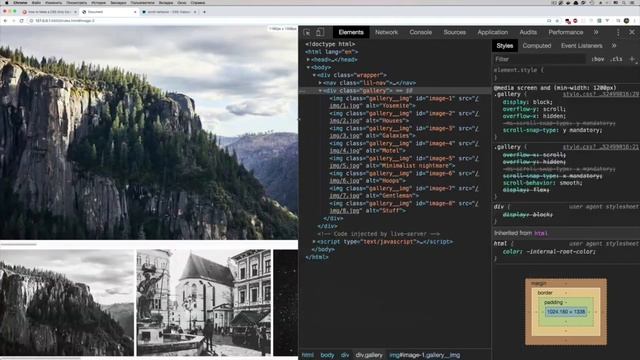Bookmark this page star icon
Viewport: 640px width, 360px height.
pos(557,20)
